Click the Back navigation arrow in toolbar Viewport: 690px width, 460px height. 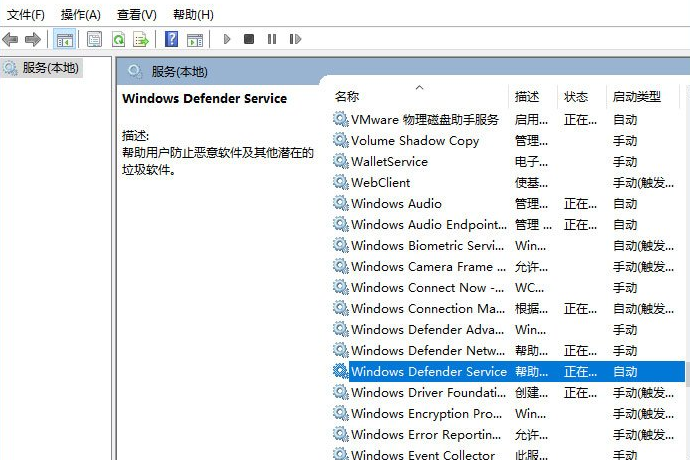[x=10, y=40]
